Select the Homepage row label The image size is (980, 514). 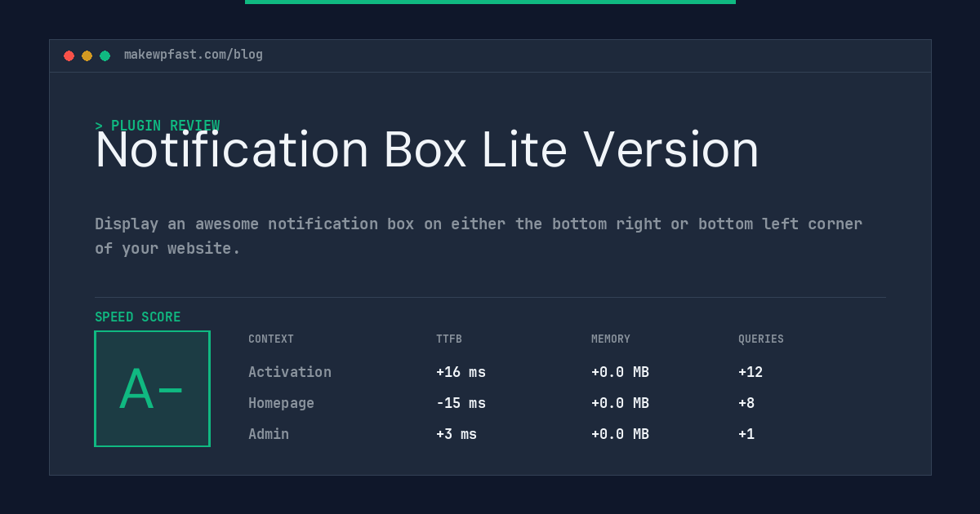click(x=281, y=403)
